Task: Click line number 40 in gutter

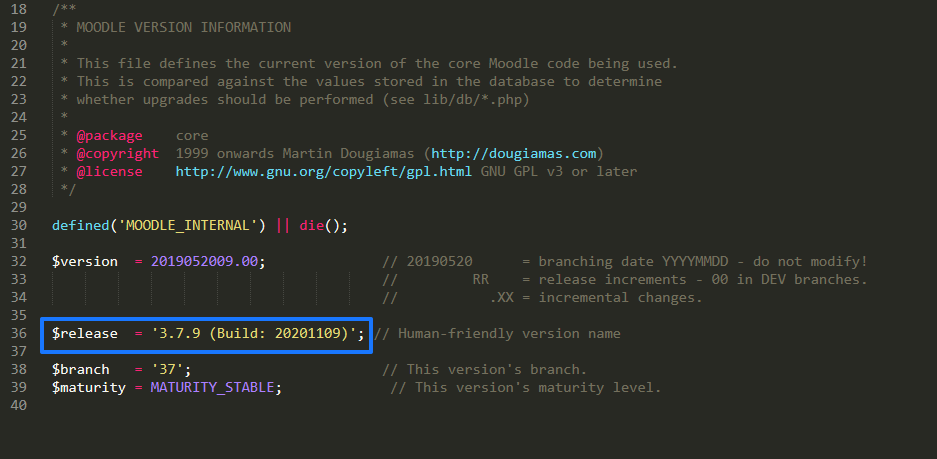Action: point(19,405)
